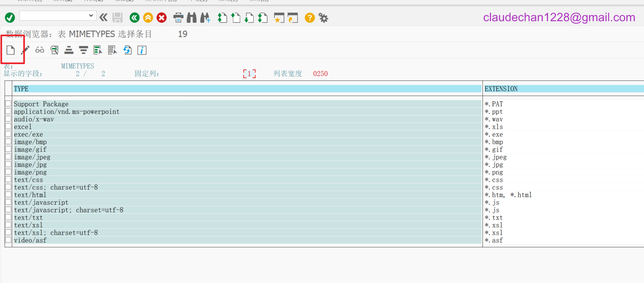Open the yellow question mark help

point(310,18)
